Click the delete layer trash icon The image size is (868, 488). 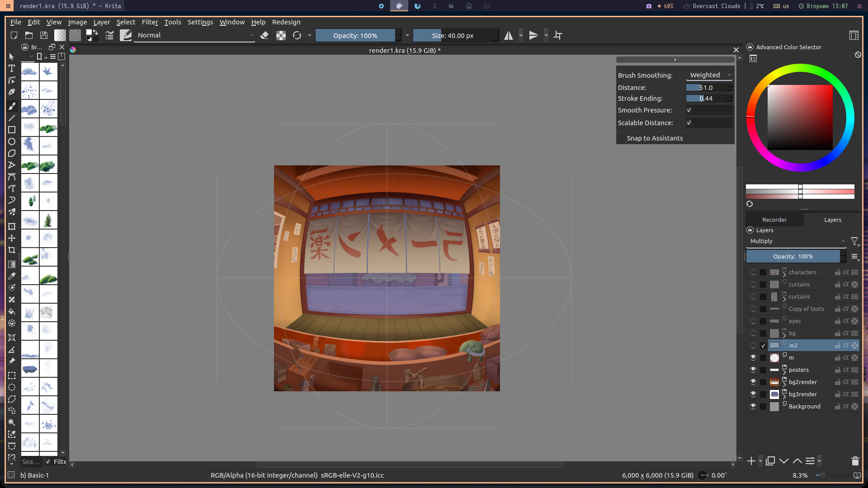click(855, 461)
